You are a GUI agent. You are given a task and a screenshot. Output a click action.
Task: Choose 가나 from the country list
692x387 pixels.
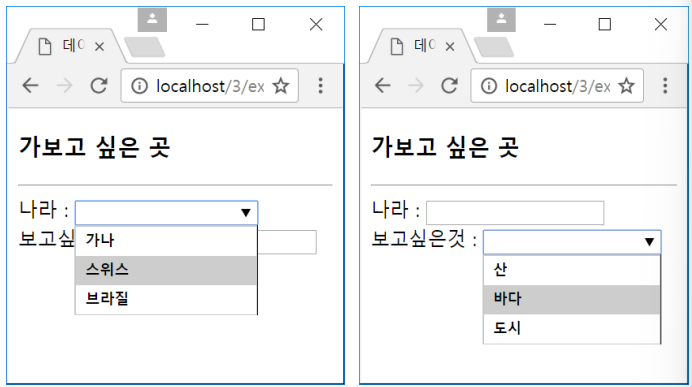[x=166, y=240]
